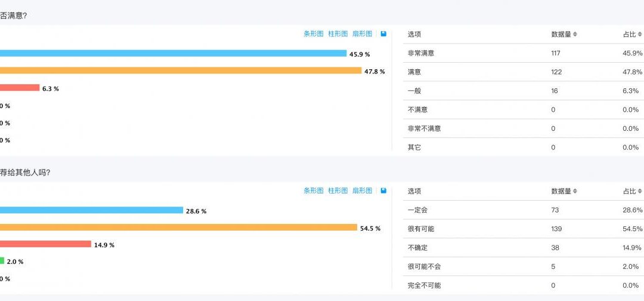Click the orange 47.8 % bar
Viewport: 644px width, 301px height.
click(x=181, y=70)
